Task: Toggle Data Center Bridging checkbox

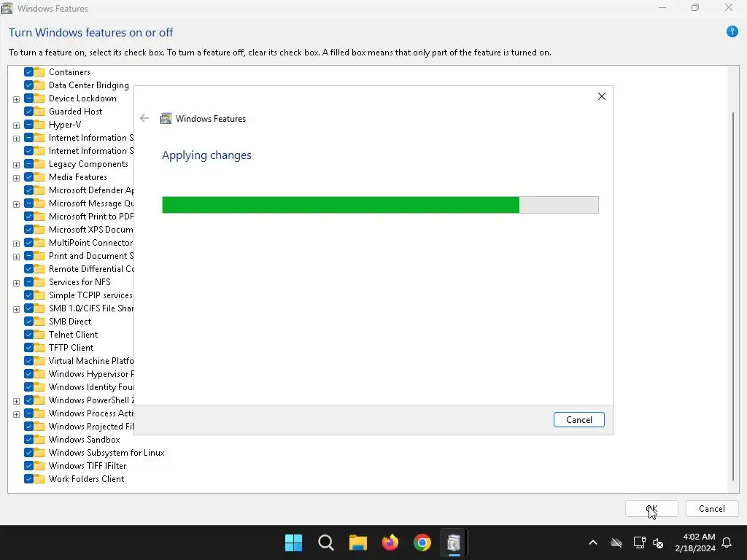Action: pyautogui.click(x=28, y=85)
